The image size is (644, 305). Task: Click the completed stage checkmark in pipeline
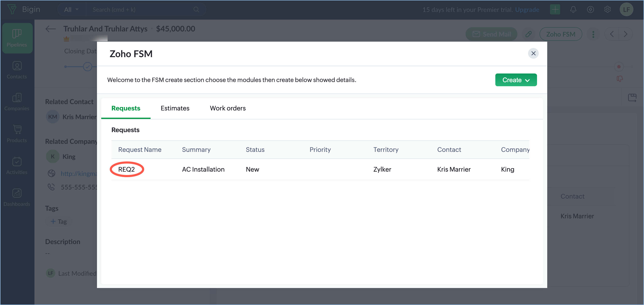[x=87, y=67]
